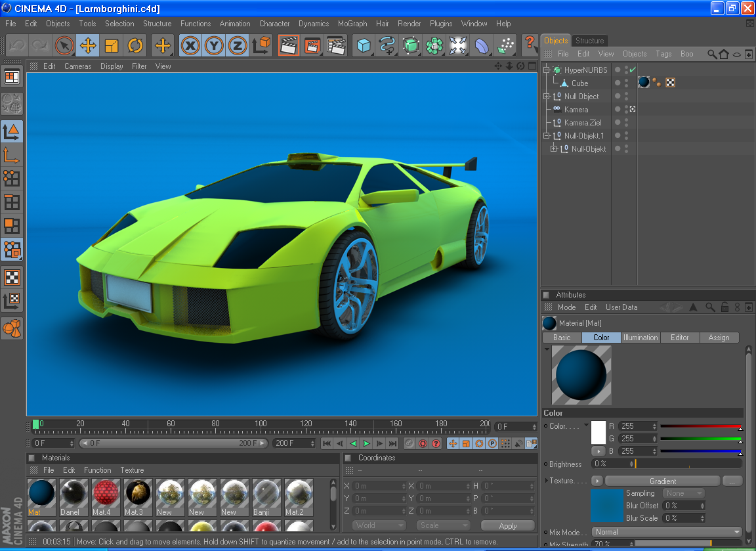This screenshot has height=551, width=756.
Task: Add an Array modeling object
Action: tap(434, 45)
